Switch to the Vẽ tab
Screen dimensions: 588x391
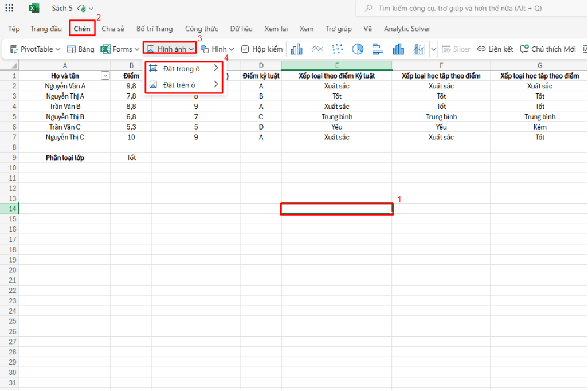click(367, 29)
